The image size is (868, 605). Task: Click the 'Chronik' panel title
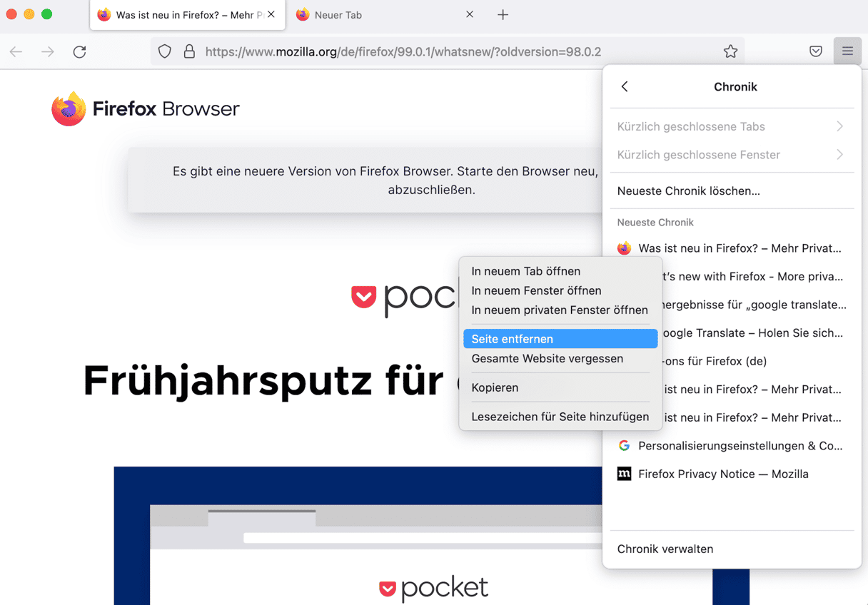tap(735, 86)
